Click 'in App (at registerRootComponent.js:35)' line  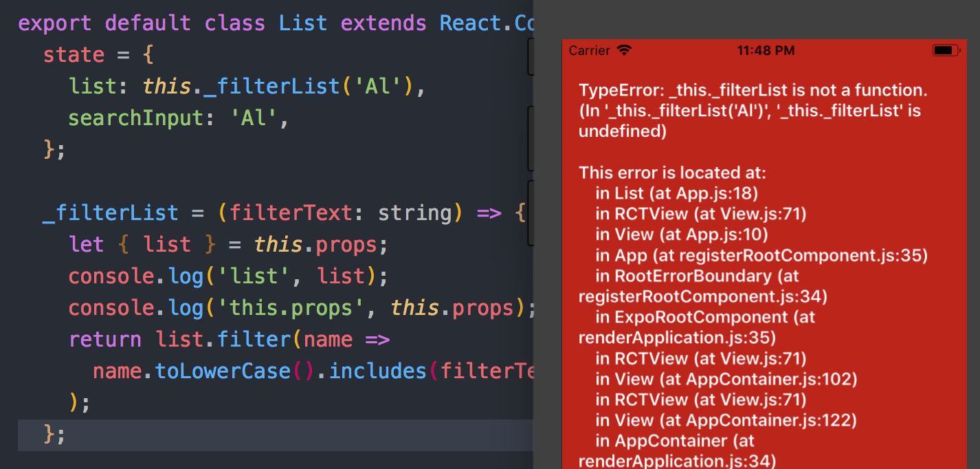761,255
